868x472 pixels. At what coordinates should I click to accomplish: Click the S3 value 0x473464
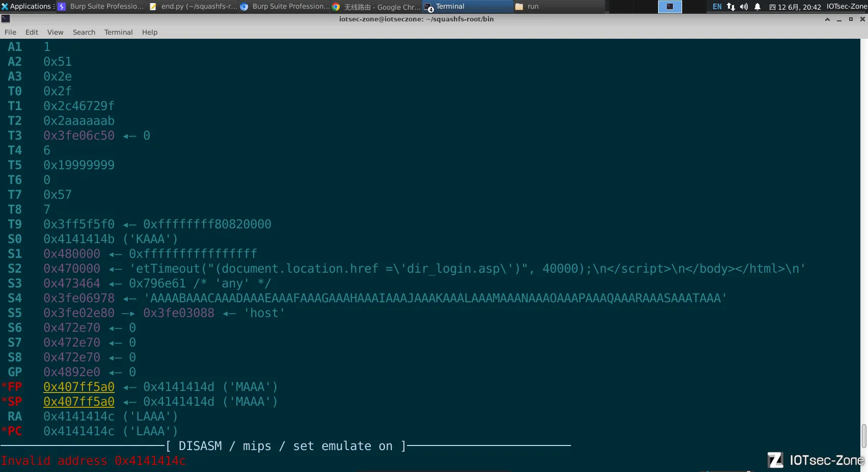click(72, 283)
